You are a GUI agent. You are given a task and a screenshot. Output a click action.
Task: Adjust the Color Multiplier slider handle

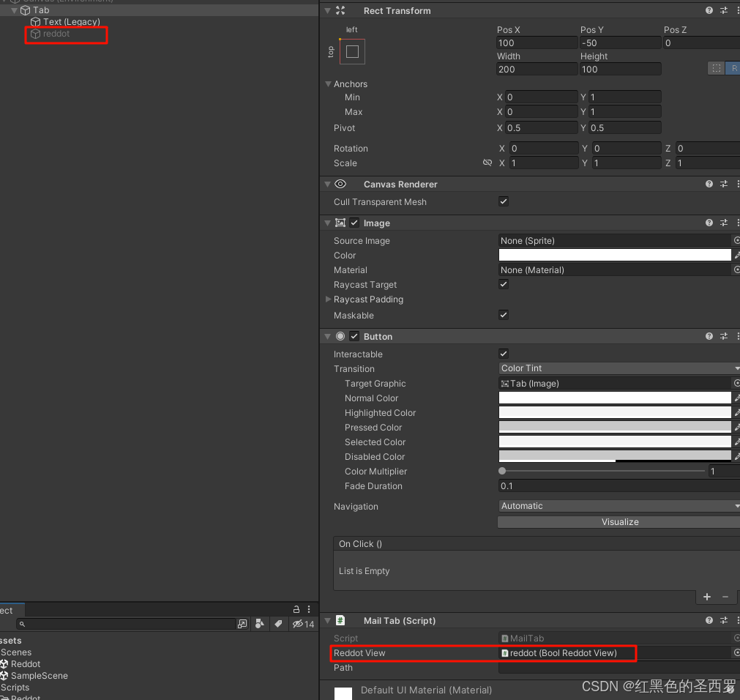502,471
